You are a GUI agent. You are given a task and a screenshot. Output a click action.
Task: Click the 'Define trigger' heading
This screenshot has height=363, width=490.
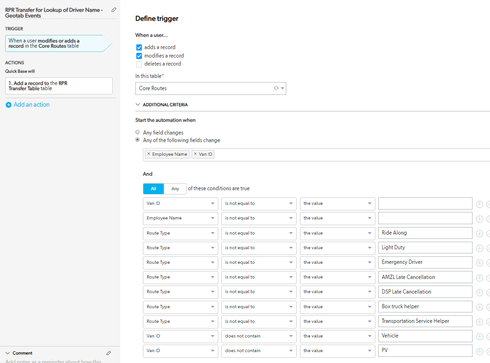pyautogui.click(x=157, y=19)
